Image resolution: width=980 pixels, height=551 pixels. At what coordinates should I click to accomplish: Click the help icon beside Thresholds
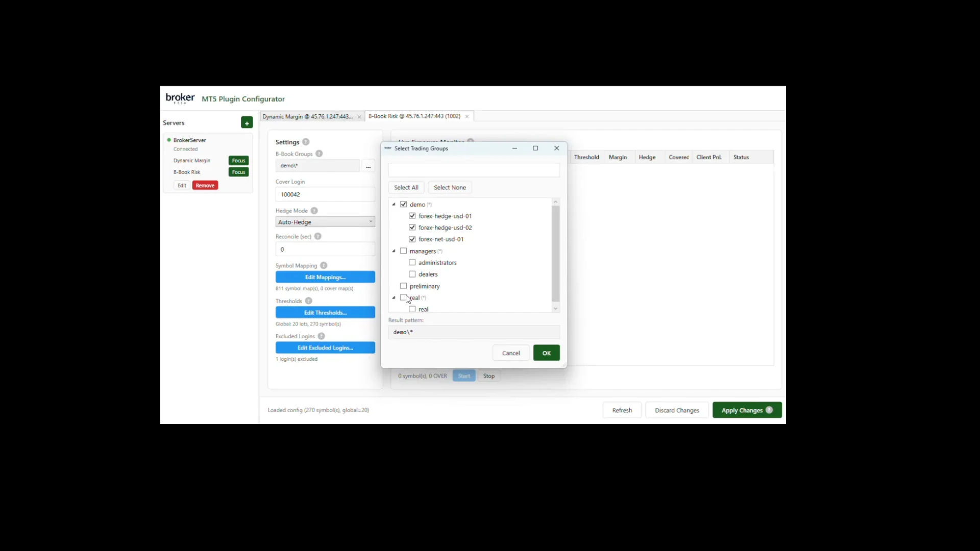point(308,301)
